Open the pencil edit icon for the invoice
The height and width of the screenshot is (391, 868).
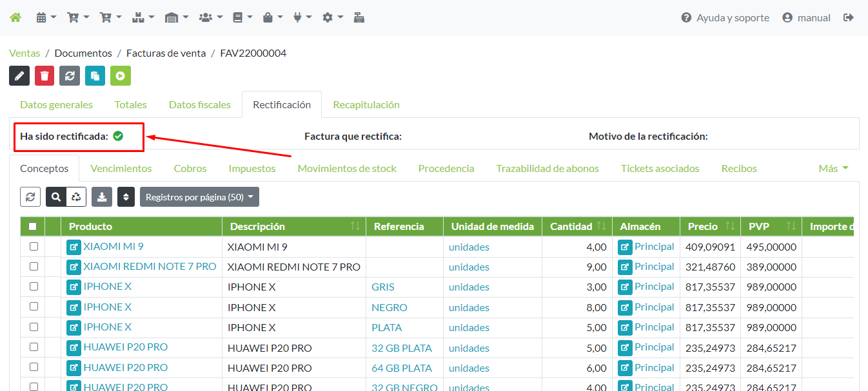click(19, 75)
